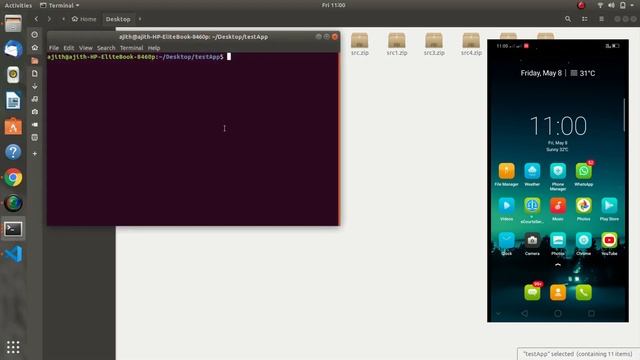640x360 pixels.
Task: Open File Manager app on phone
Action: click(x=506, y=171)
